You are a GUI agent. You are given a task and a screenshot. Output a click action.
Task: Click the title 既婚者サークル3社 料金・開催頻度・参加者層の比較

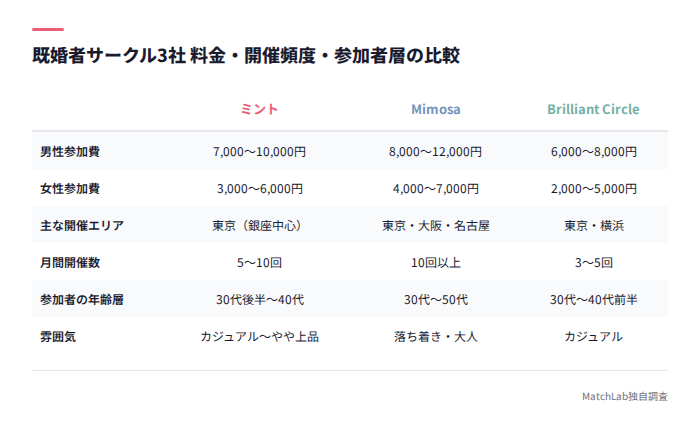[246, 55]
